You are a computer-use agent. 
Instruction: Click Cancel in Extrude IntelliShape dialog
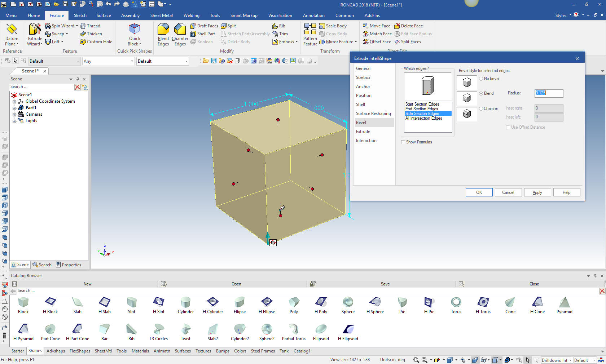tap(508, 192)
